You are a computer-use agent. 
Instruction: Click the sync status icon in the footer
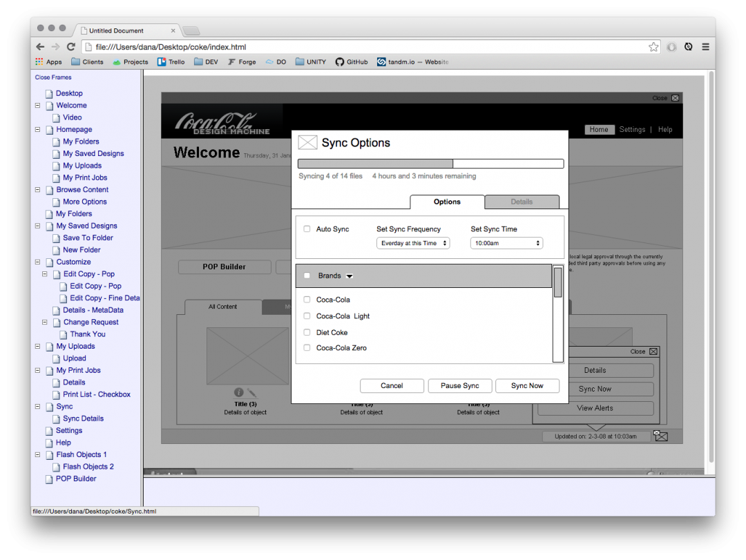coord(660,435)
